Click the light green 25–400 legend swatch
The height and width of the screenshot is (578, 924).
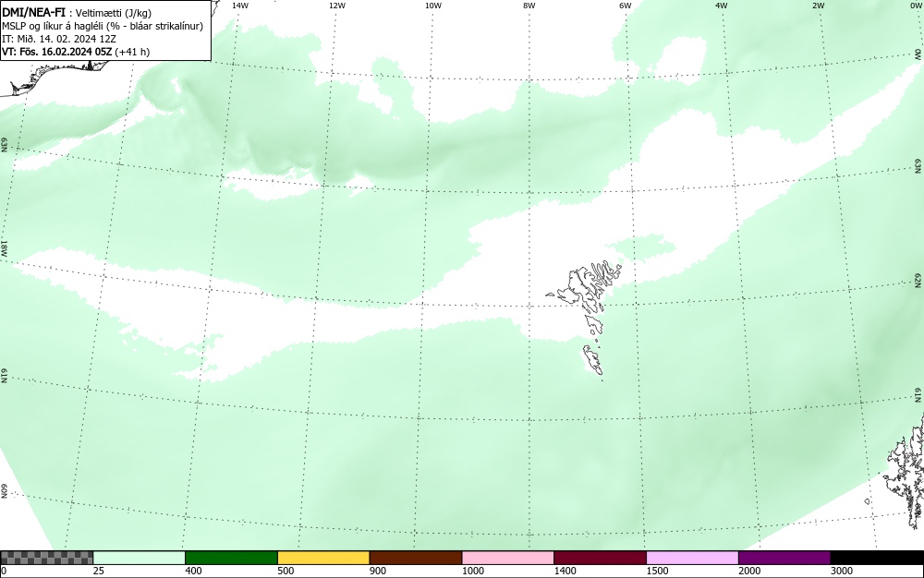pyautogui.click(x=140, y=558)
